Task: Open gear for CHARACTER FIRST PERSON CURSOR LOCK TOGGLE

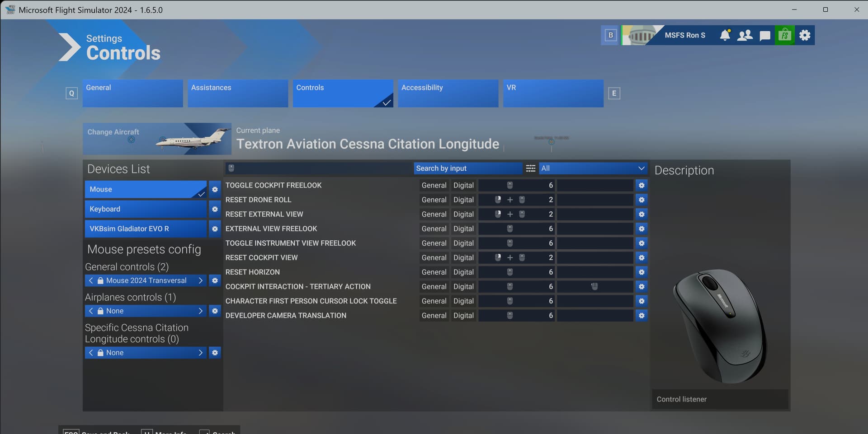Action: pos(642,301)
